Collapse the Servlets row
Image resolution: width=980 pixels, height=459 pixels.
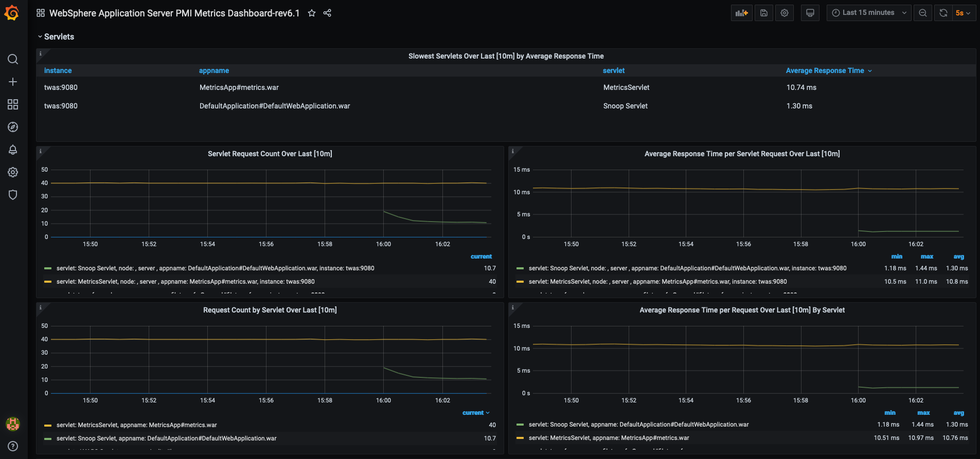(56, 36)
